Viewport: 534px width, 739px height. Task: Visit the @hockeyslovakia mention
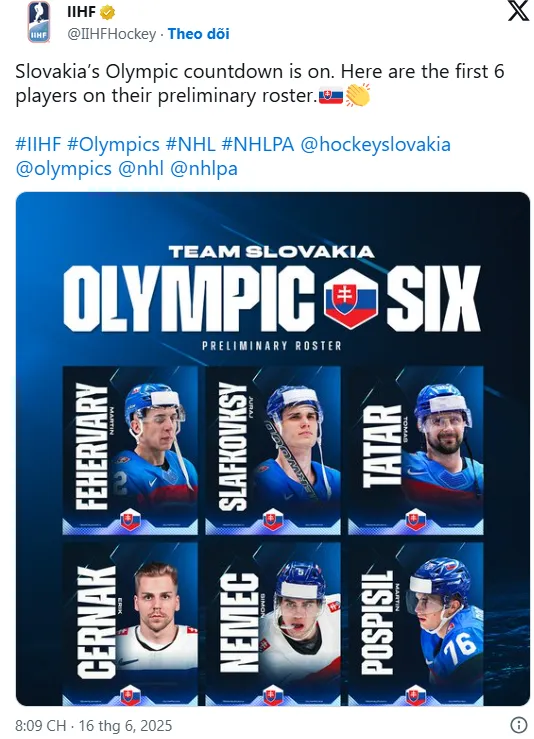tap(375, 145)
